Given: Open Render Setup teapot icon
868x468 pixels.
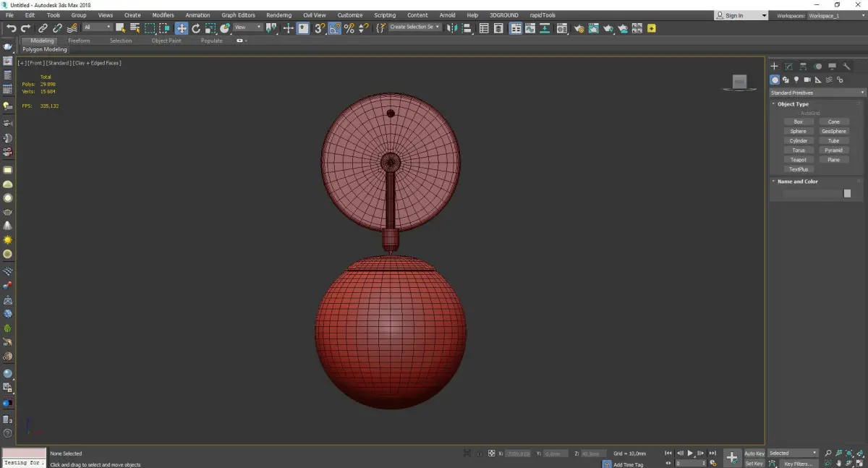Looking at the screenshot, I should 579,28.
